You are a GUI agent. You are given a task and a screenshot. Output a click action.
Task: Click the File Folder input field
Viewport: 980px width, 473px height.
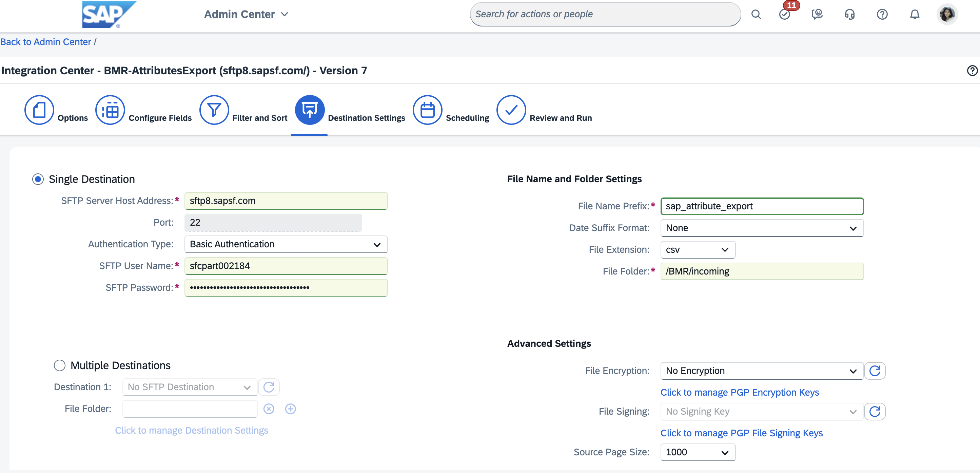coord(762,271)
